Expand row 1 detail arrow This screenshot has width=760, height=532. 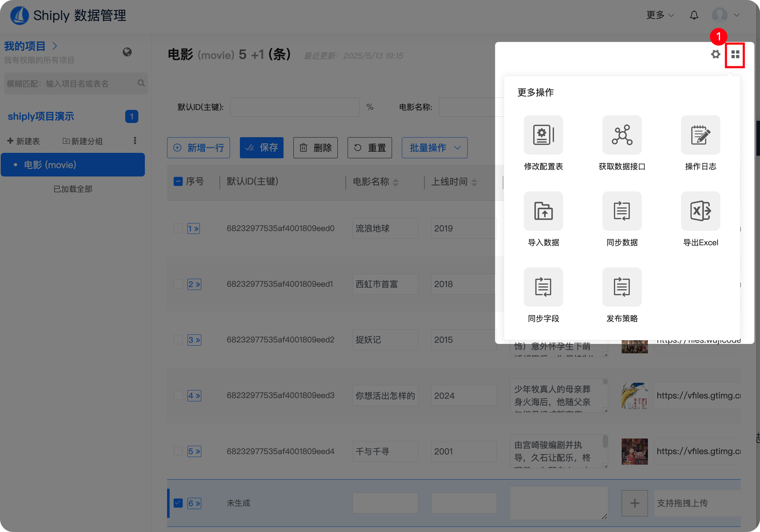pos(194,229)
